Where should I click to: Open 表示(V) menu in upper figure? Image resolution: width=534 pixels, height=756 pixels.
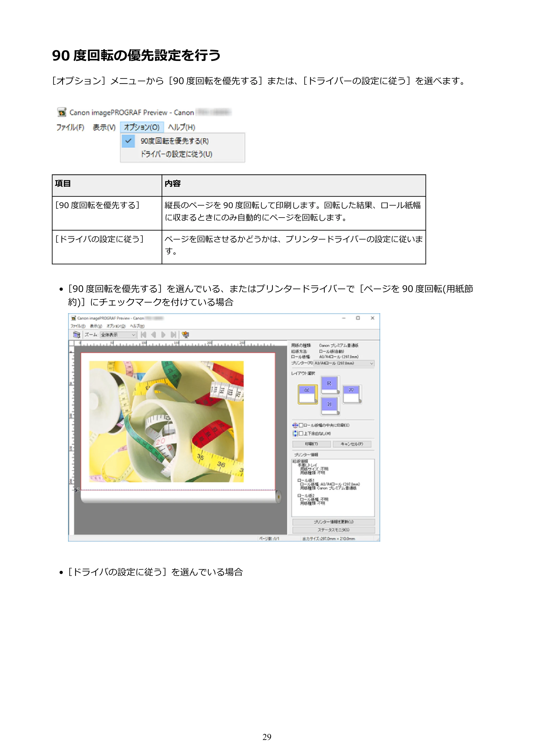click(x=104, y=127)
